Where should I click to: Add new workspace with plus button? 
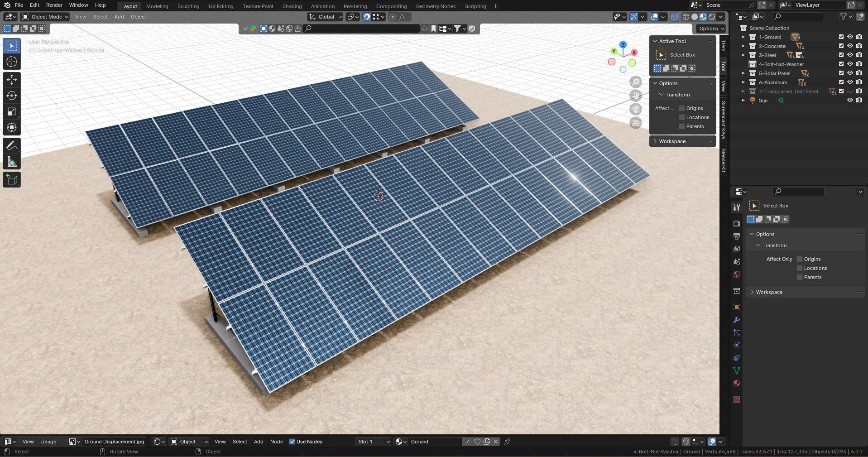point(495,6)
